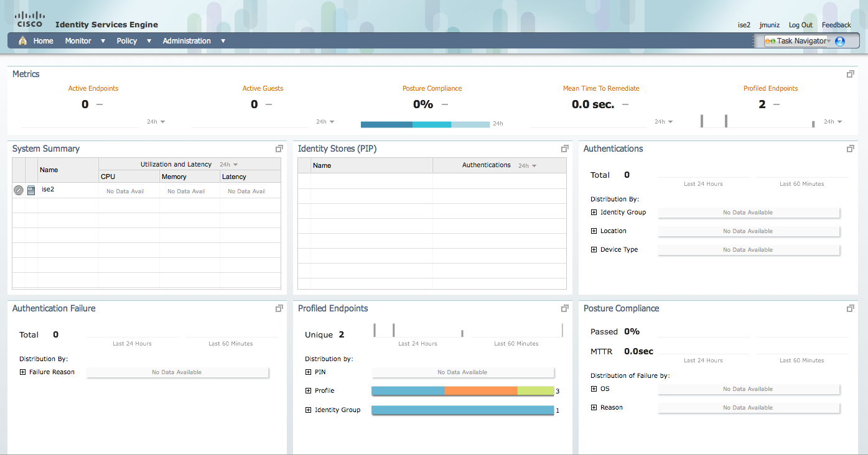The height and width of the screenshot is (455, 868).
Task: Maximize the Posture Compliance panel
Action: pyautogui.click(x=850, y=308)
